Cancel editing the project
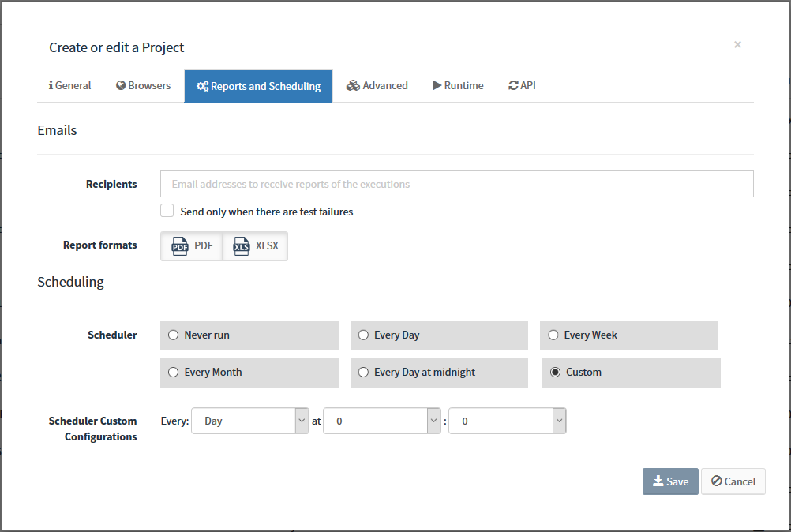This screenshot has height=532, width=791. point(733,481)
